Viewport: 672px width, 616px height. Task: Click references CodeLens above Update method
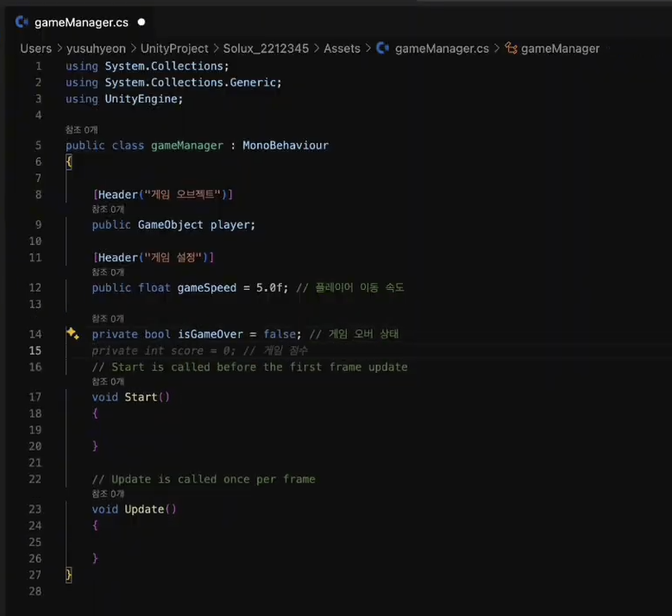click(x=108, y=493)
